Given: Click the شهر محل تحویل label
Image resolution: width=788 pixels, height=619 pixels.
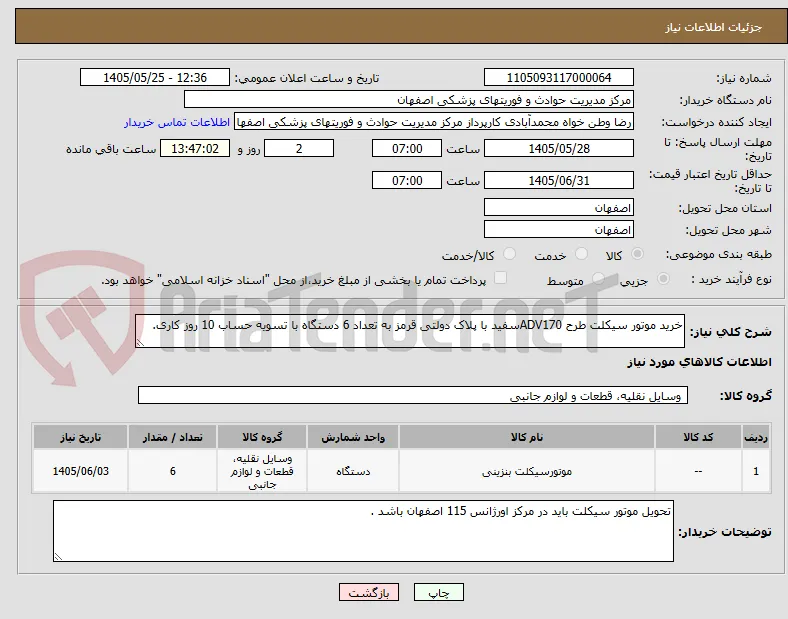Looking at the screenshot, I should tap(729, 230).
